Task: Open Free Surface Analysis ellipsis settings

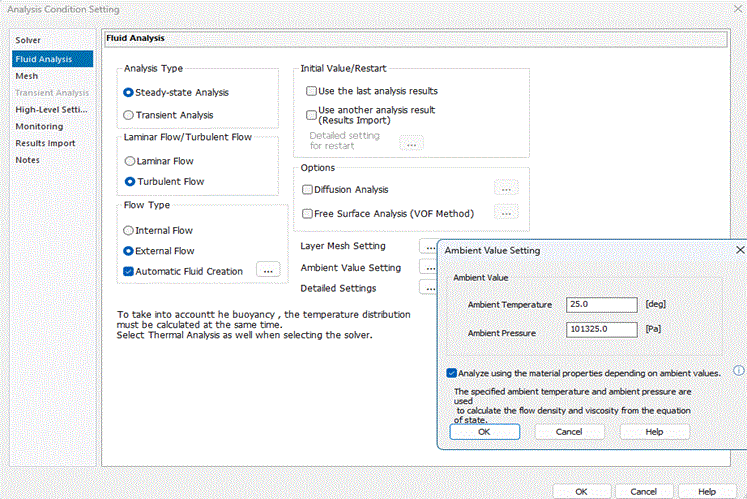Action: [x=506, y=213]
